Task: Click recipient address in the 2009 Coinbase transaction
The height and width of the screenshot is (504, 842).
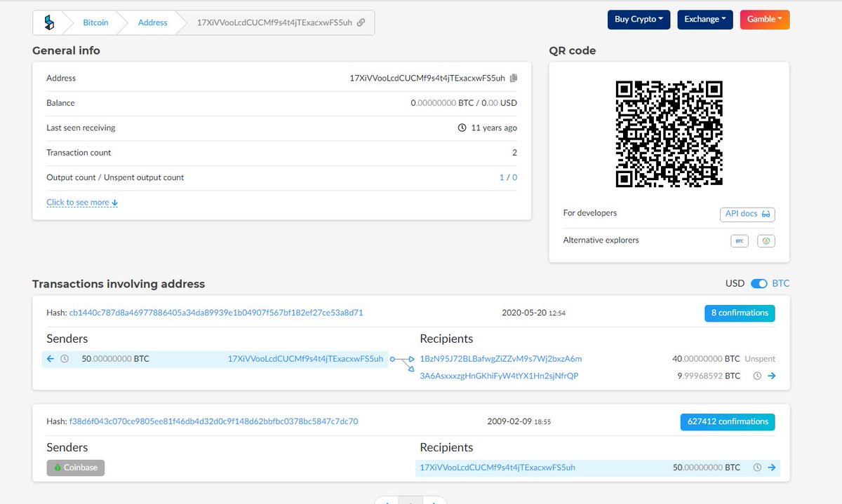Action: click(497, 468)
